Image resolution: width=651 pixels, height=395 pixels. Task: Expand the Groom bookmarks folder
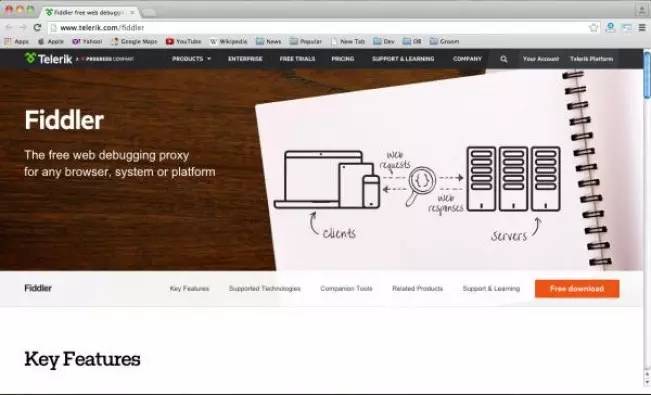444,42
